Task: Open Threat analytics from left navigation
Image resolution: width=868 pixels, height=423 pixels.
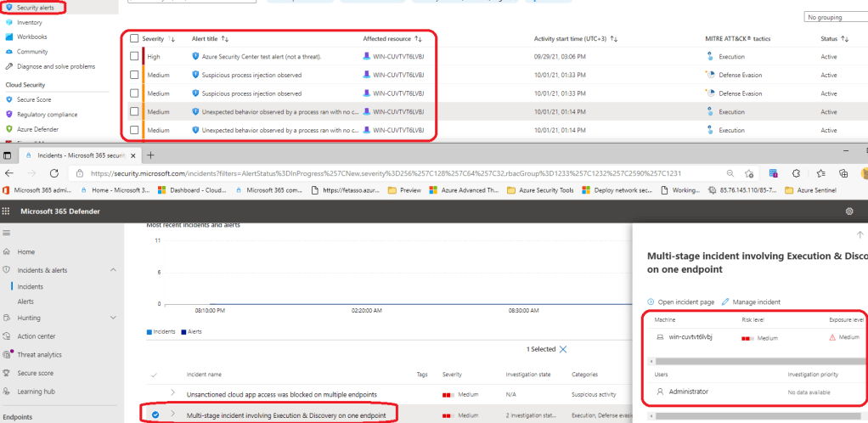Action: click(x=39, y=354)
